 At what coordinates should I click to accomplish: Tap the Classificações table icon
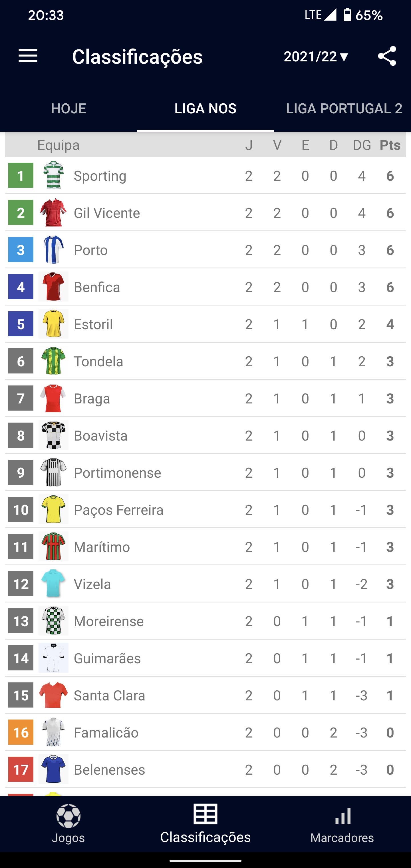click(x=205, y=814)
